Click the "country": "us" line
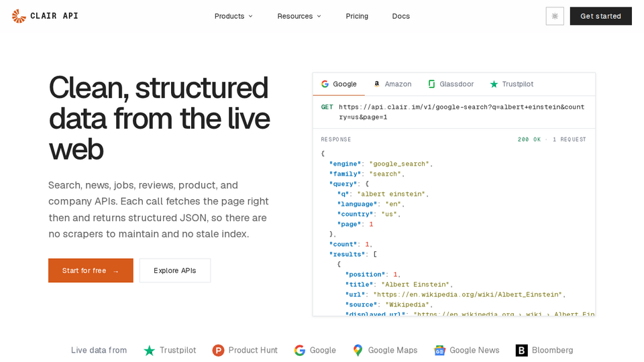Viewport: 644px width, 362px height. [369, 215]
